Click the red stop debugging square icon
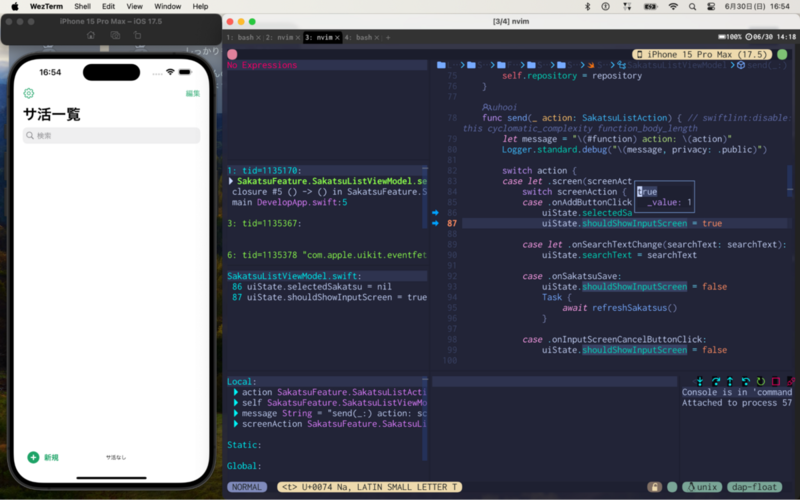The image size is (800, 500). (776, 381)
